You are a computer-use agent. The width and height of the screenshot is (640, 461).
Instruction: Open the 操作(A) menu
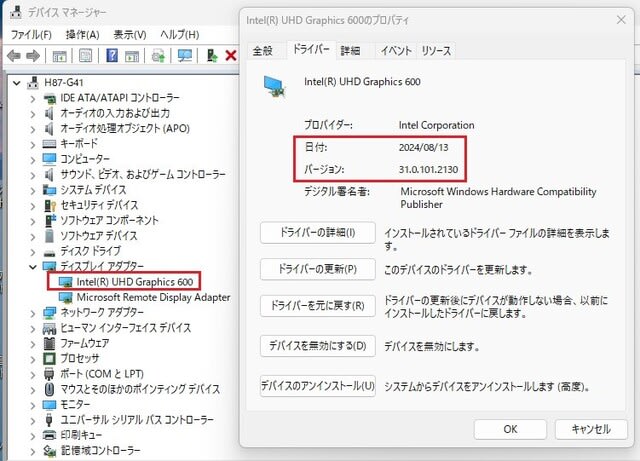pyautogui.click(x=82, y=35)
